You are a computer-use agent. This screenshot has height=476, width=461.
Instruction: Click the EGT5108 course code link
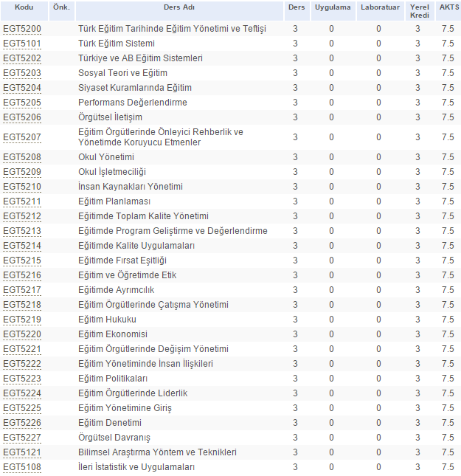click(22, 467)
